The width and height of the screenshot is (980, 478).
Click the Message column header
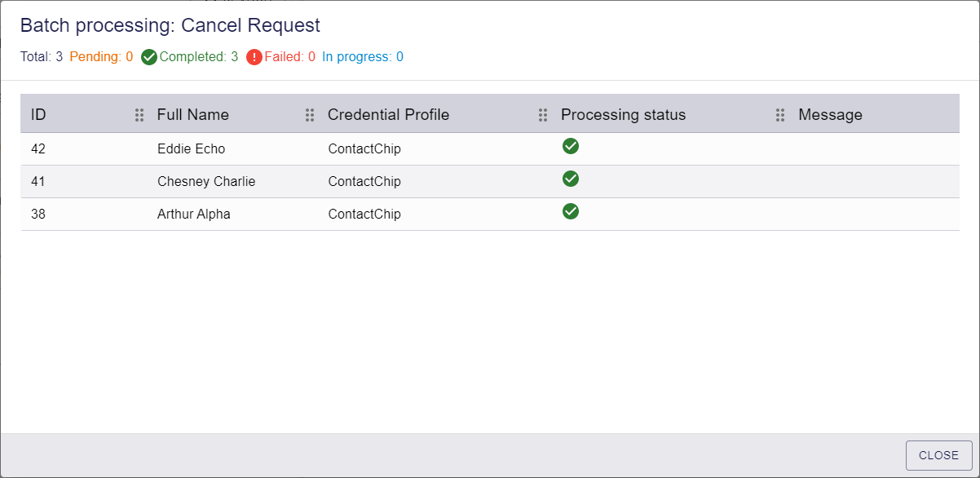pyautogui.click(x=830, y=115)
